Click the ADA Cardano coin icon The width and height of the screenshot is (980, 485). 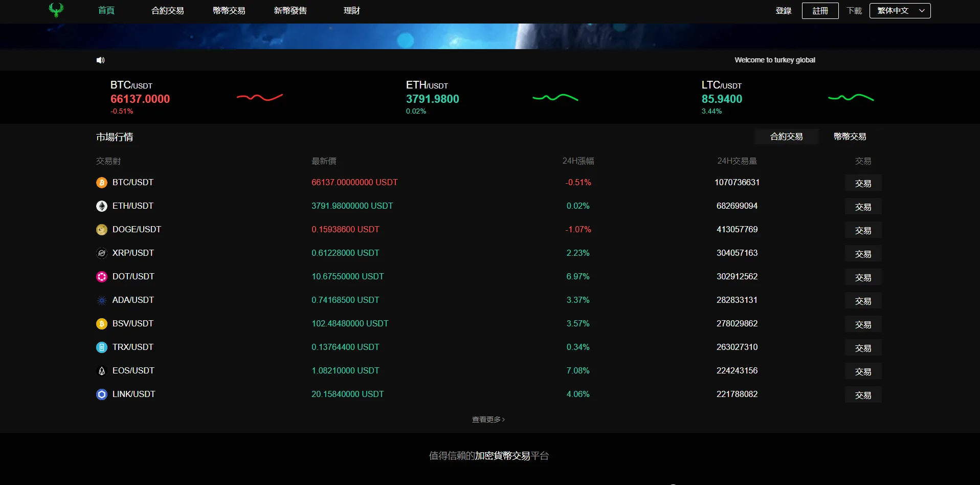coord(101,300)
